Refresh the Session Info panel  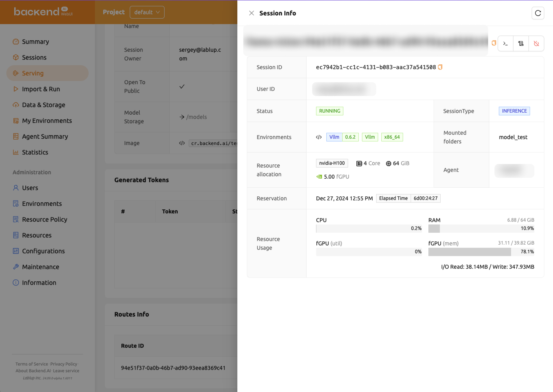(x=538, y=13)
